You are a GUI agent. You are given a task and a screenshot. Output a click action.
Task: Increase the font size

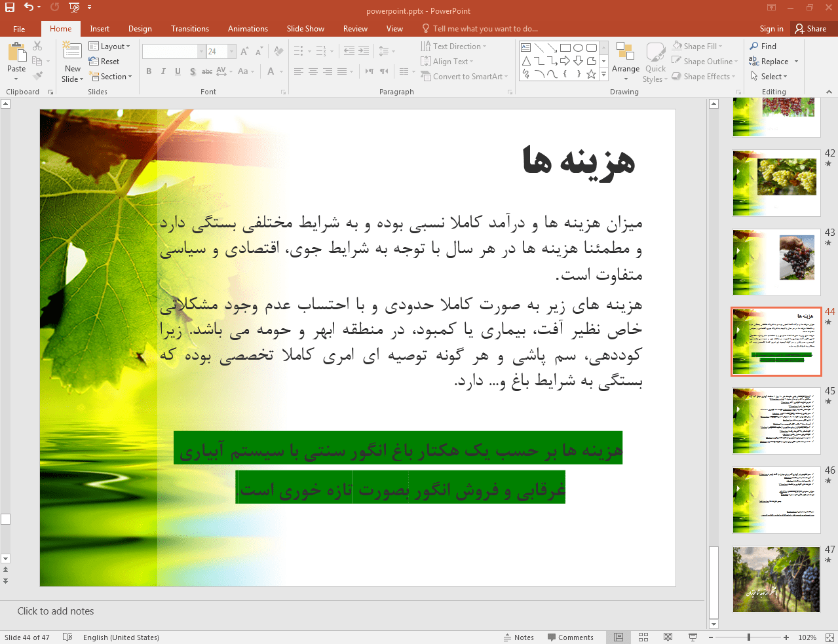coord(244,51)
